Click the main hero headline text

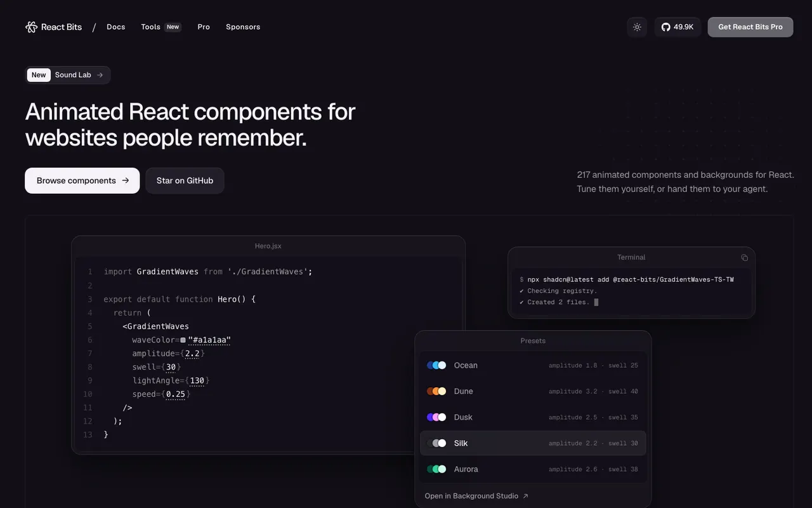190,124
